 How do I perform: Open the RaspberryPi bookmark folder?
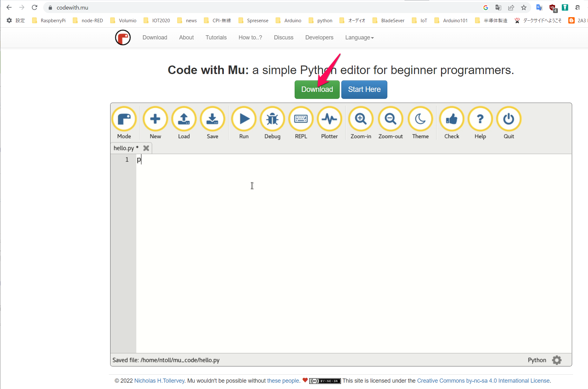pos(49,21)
